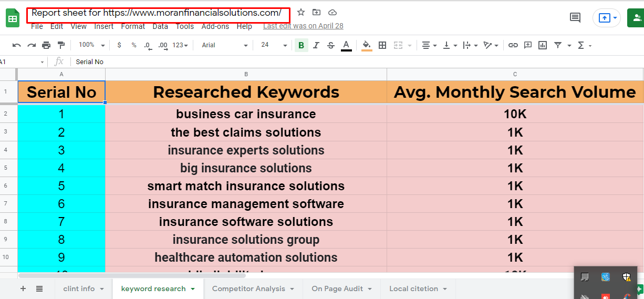Image resolution: width=644 pixels, height=299 pixels.
Task: Switch to Competitor Analysis tab
Action: (x=253, y=288)
